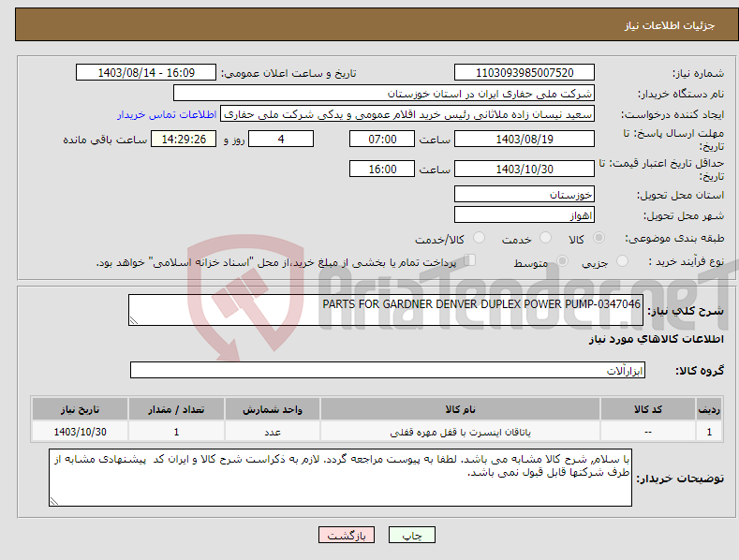
Task: Click the اطلاعات کالاهای مورد نیاز section heading
Action: pos(656,339)
